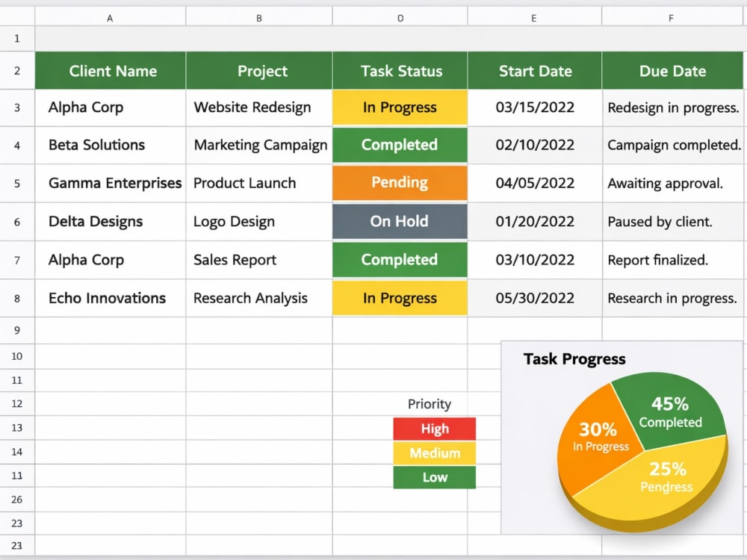Select the orange Pending status cell

[400, 183]
